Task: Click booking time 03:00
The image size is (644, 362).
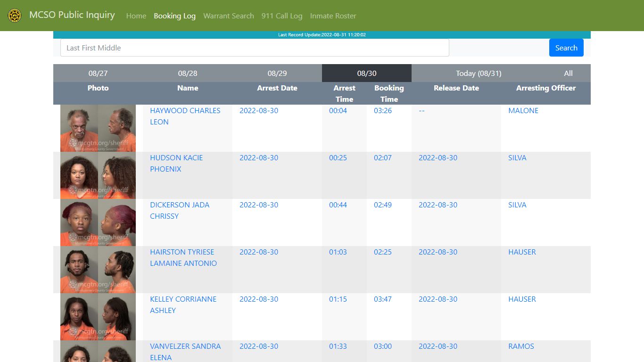Action: (383, 346)
